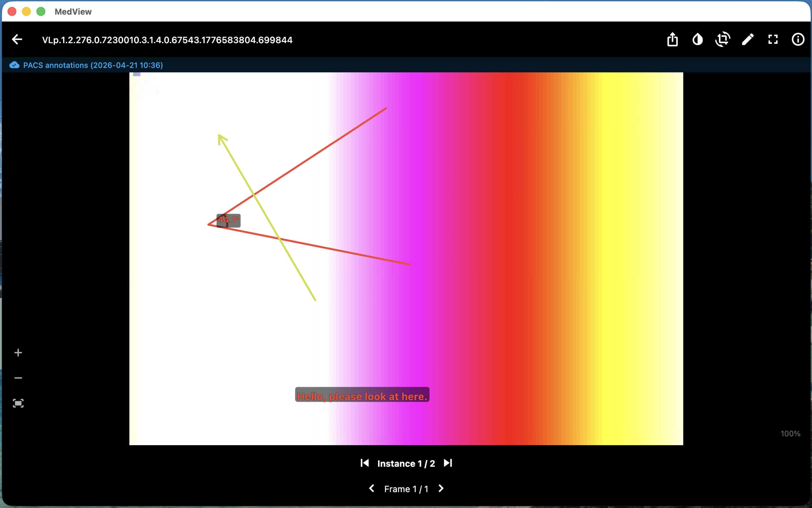This screenshot has width=812, height=508.
Task: Toggle the contrast/invert tool
Action: [697, 40]
